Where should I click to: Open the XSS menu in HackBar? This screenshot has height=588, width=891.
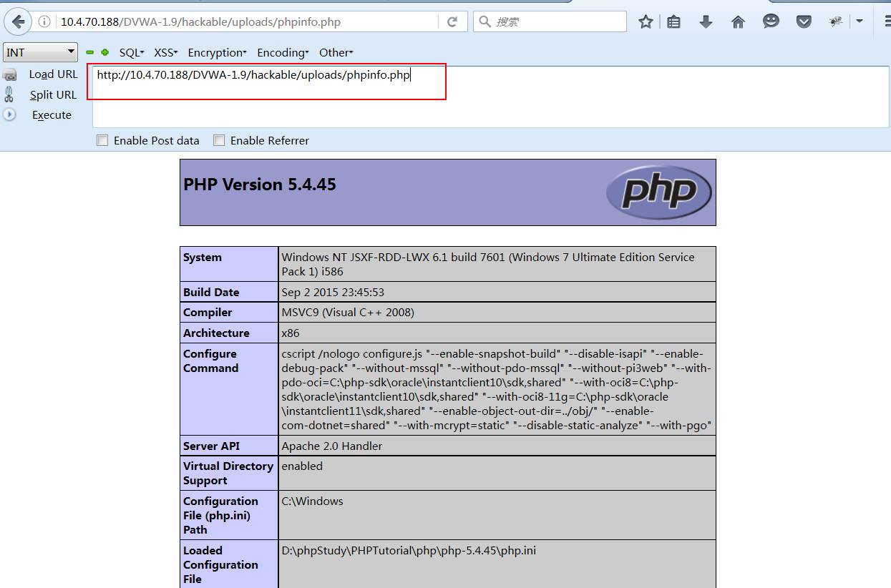[166, 52]
